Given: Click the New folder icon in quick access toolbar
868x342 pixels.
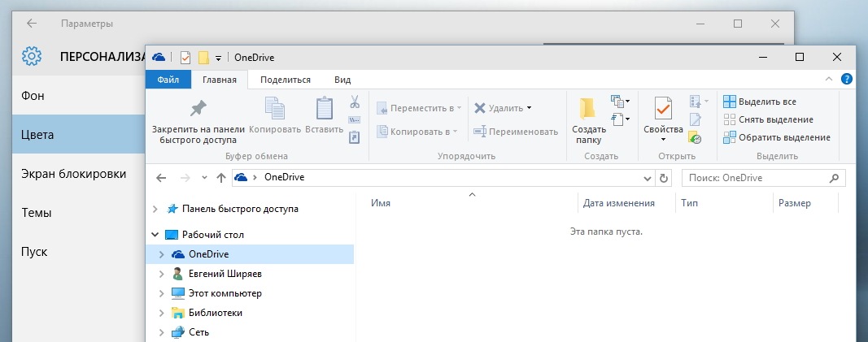Looking at the screenshot, I should 203,58.
